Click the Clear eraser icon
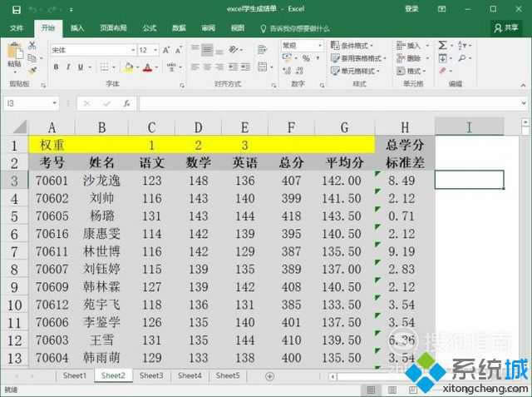This screenshot has width=532, height=397. 442,71
